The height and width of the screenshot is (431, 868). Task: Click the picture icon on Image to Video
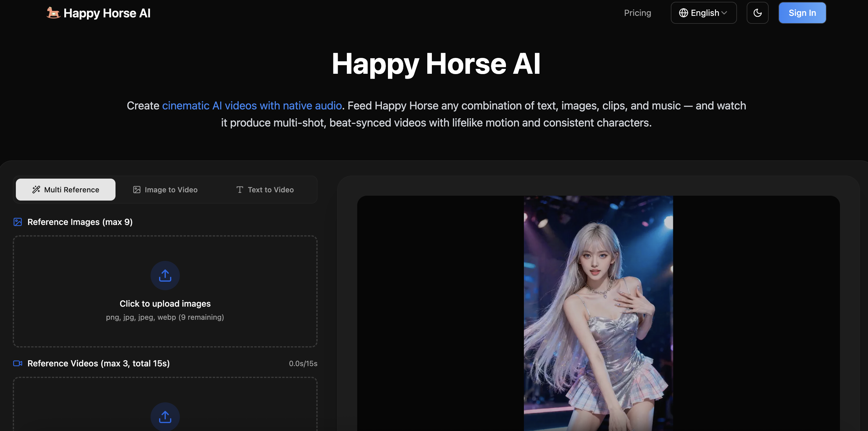(x=137, y=190)
